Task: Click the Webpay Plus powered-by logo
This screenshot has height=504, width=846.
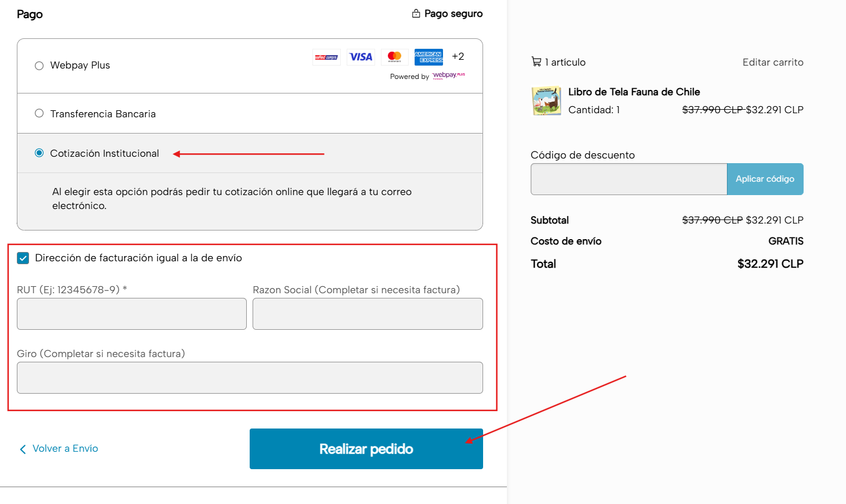Action: pyautogui.click(x=449, y=75)
